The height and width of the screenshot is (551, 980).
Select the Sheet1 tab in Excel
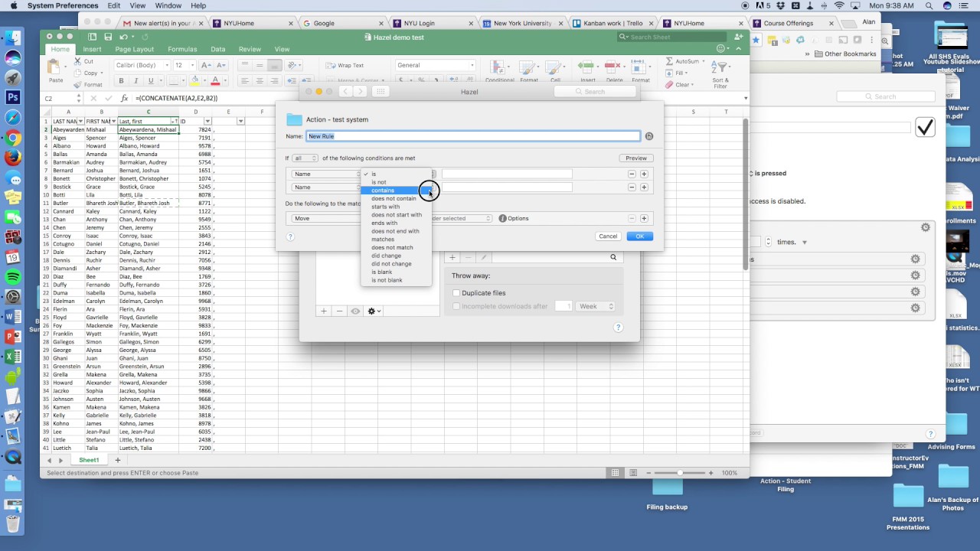tap(89, 460)
